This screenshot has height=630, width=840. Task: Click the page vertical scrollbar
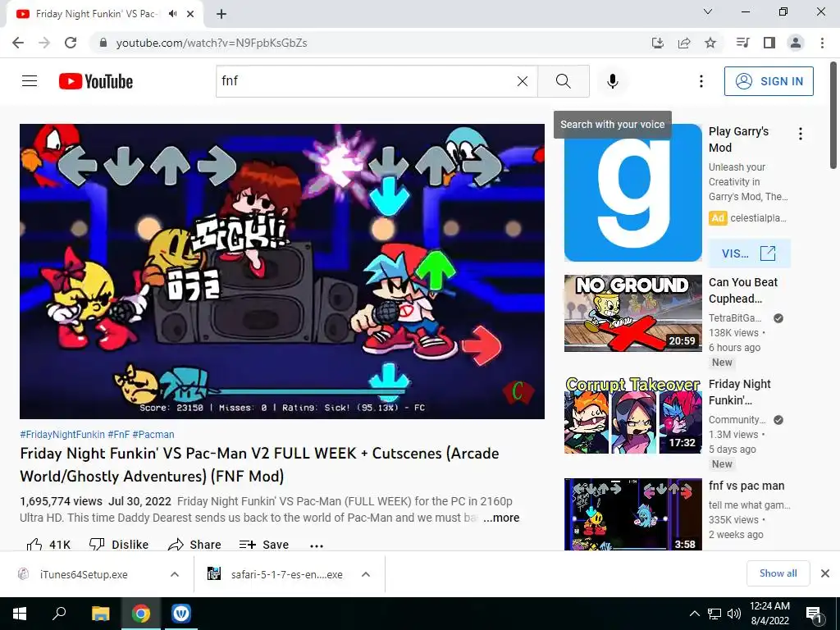tap(834, 115)
